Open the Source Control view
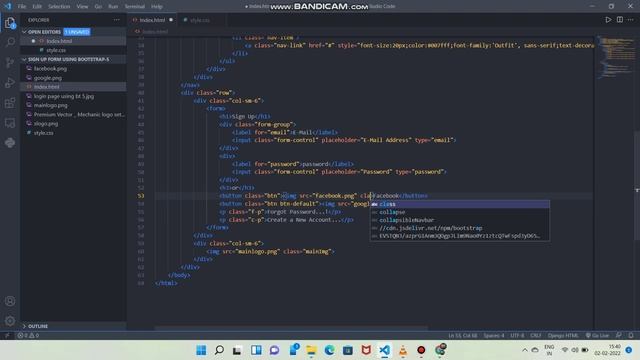640x360 pixels. [x=10, y=62]
